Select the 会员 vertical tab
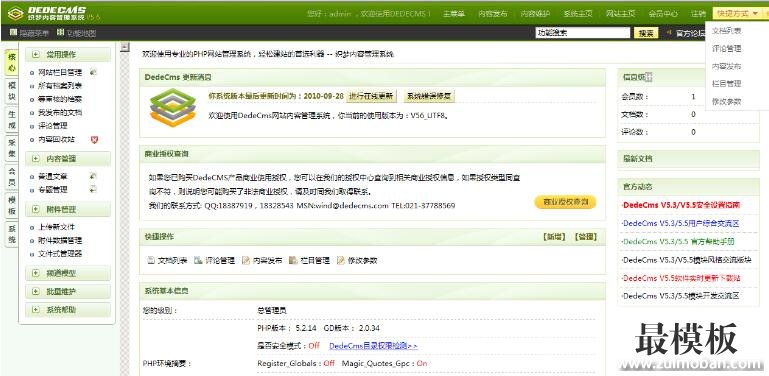 point(12,177)
